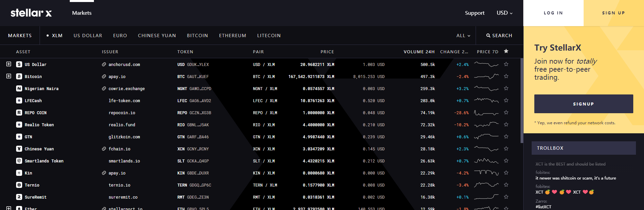The width and height of the screenshot is (644, 210).
Task: Select the EURO market tab
Action: [120, 36]
